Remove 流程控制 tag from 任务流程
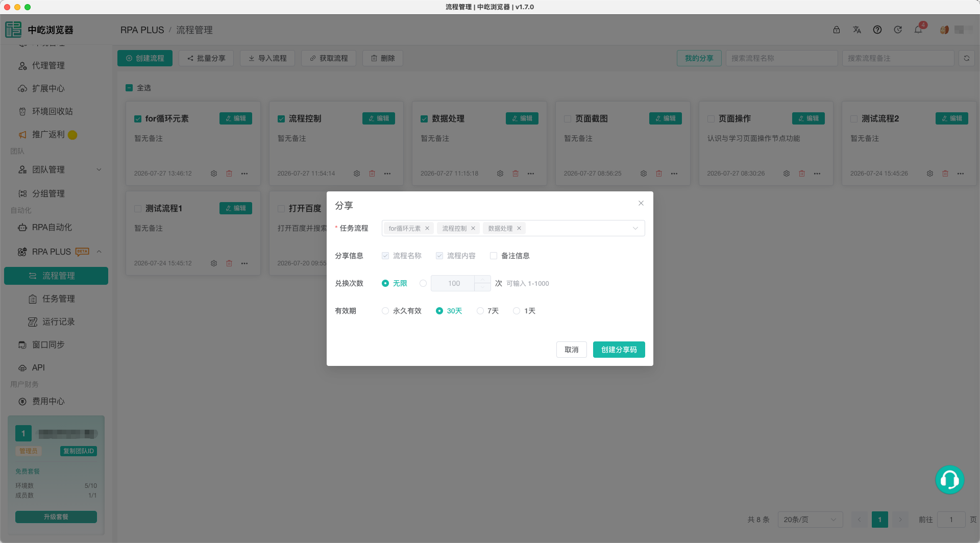Image resolution: width=980 pixels, height=543 pixels. pos(473,228)
